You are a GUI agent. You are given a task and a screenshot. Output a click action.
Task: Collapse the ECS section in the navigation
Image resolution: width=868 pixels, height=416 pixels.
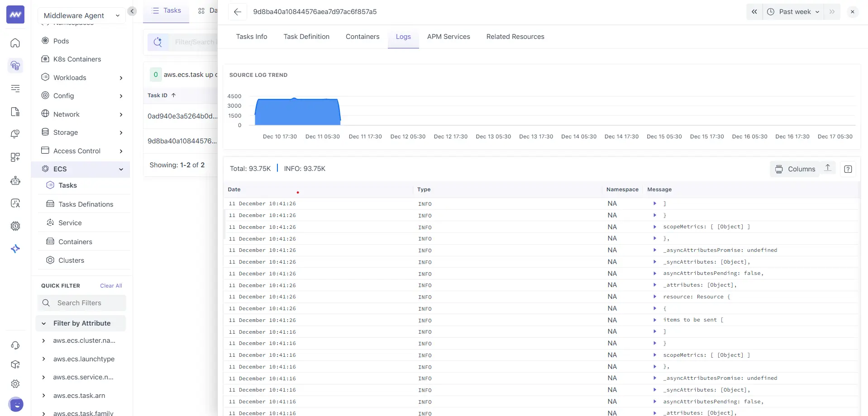pos(121,169)
